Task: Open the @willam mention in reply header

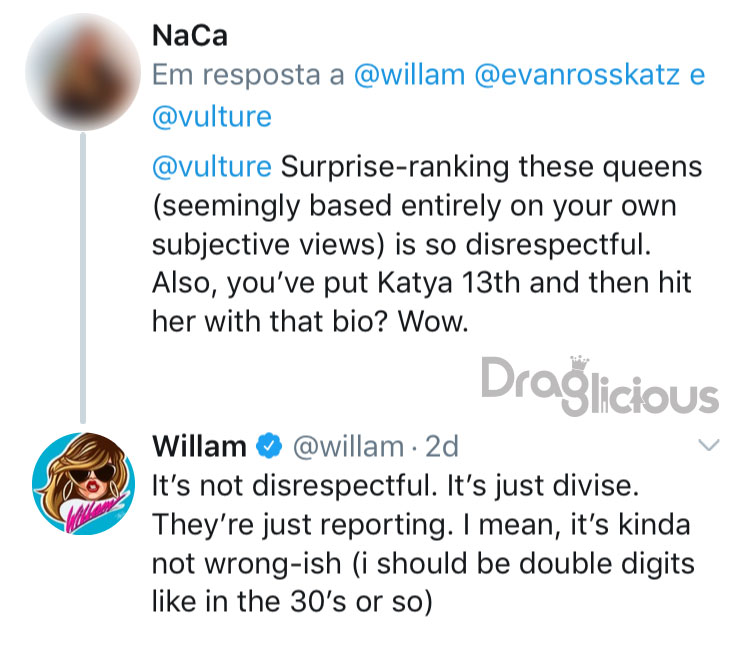Action: 409,75
